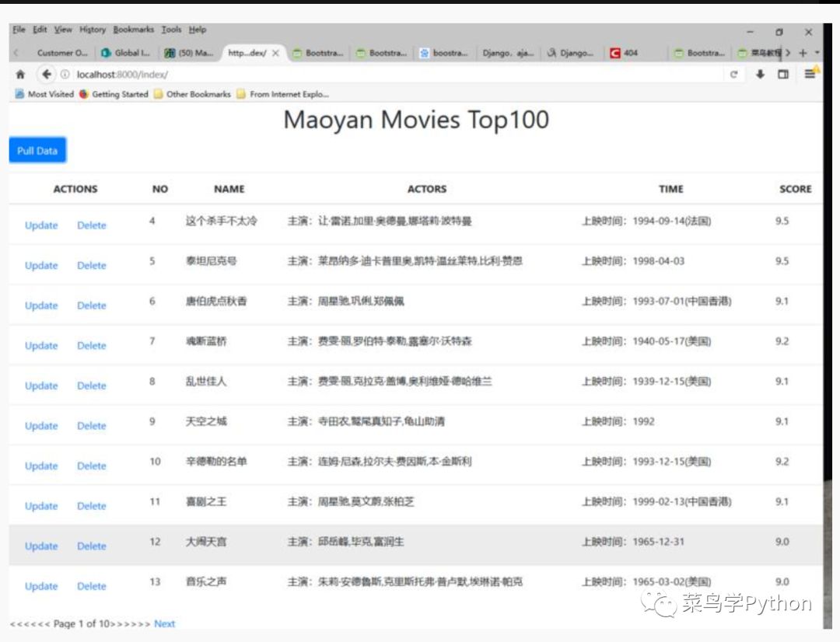Viewport: 840px width, 642px height.
Task: Click the Maoyan Movies Top100 heading
Action: pos(416,120)
